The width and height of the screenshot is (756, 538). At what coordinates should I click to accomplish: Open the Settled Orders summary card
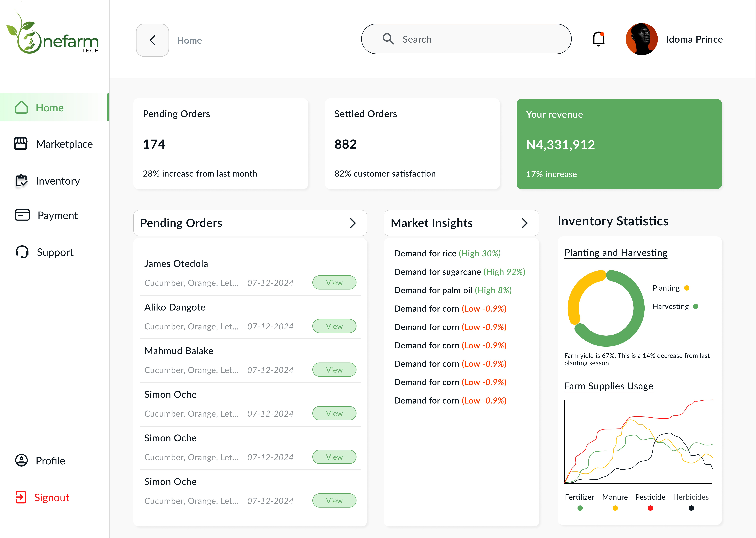pos(412,144)
